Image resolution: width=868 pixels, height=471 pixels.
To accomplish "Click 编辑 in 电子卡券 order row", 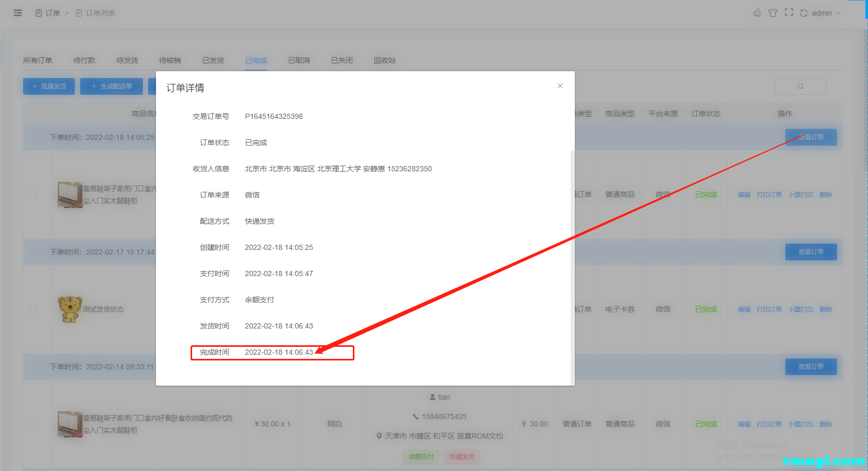I will [x=744, y=310].
